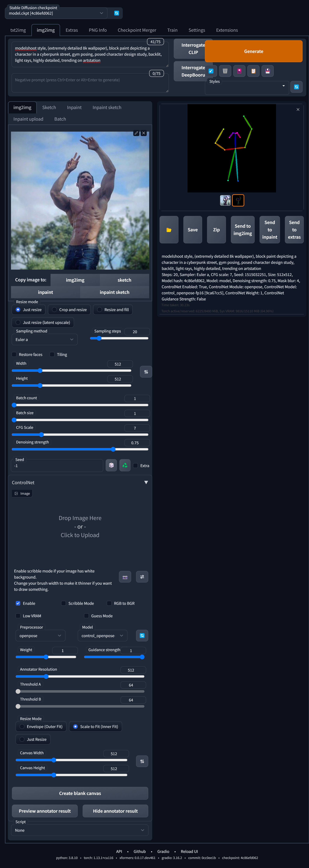This screenshot has width=309, height=868.
Task: Open ControlNet Model dropdown
Action: pyautogui.click(x=103, y=635)
